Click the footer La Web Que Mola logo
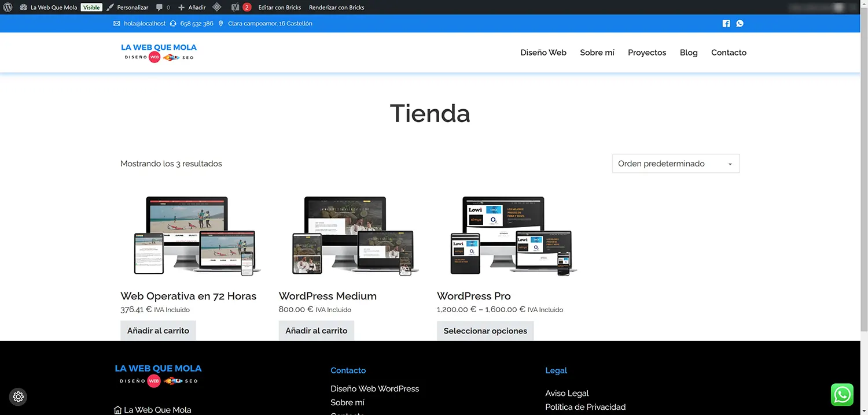Screen dimensions: 868x415 click(158, 375)
